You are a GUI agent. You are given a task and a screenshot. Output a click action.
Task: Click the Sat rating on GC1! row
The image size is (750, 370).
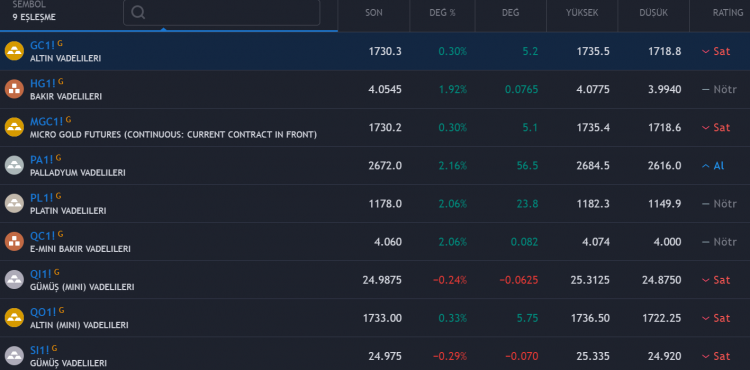click(716, 51)
